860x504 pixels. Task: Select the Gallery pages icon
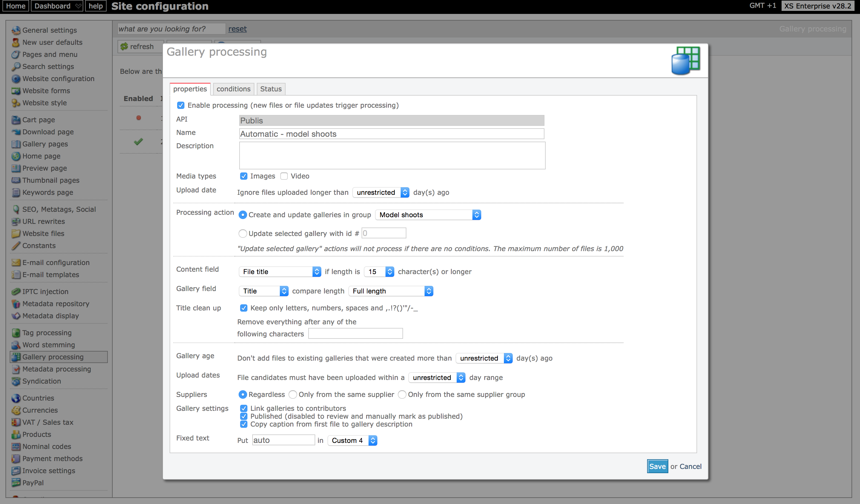click(x=16, y=144)
